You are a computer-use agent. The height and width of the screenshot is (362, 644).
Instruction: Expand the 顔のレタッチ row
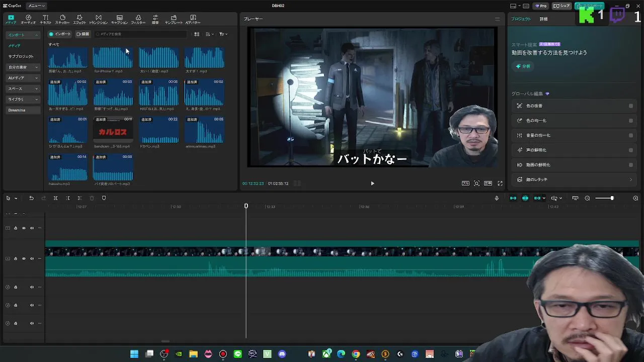pyautogui.click(x=575, y=179)
